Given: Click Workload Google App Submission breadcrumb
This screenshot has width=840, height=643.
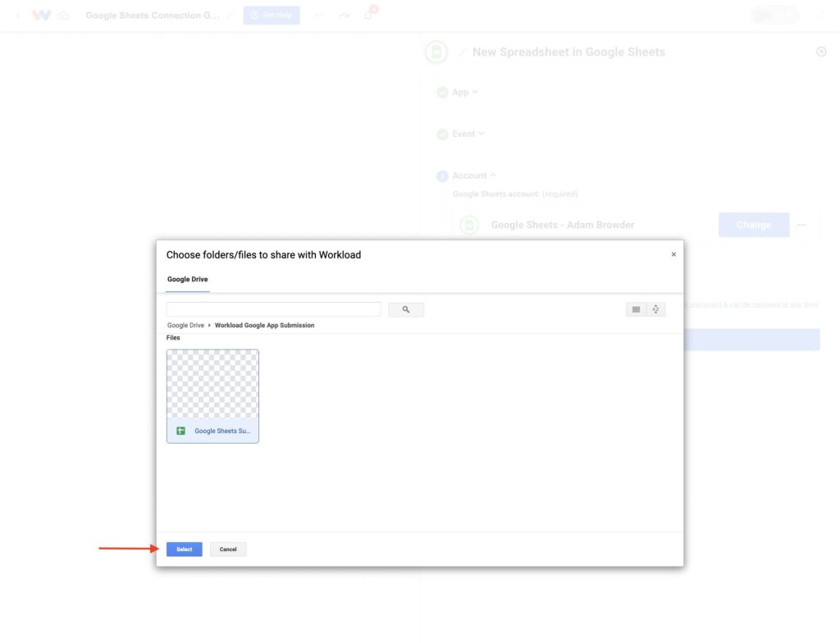Looking at the screenshot, I should 265,326.
